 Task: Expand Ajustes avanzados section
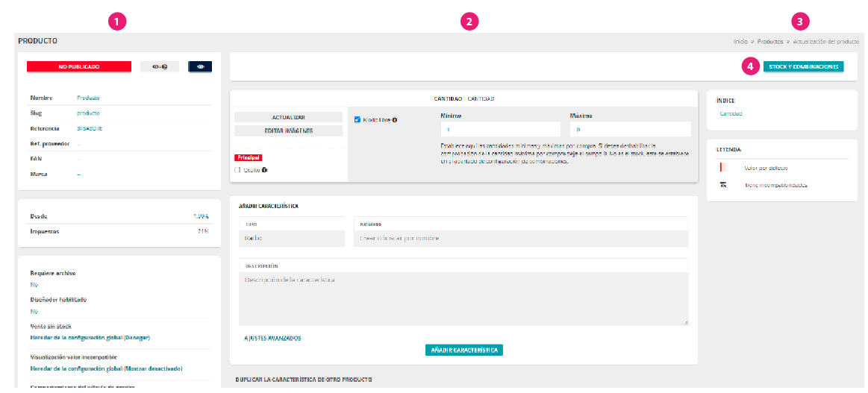tap(272, 338)
